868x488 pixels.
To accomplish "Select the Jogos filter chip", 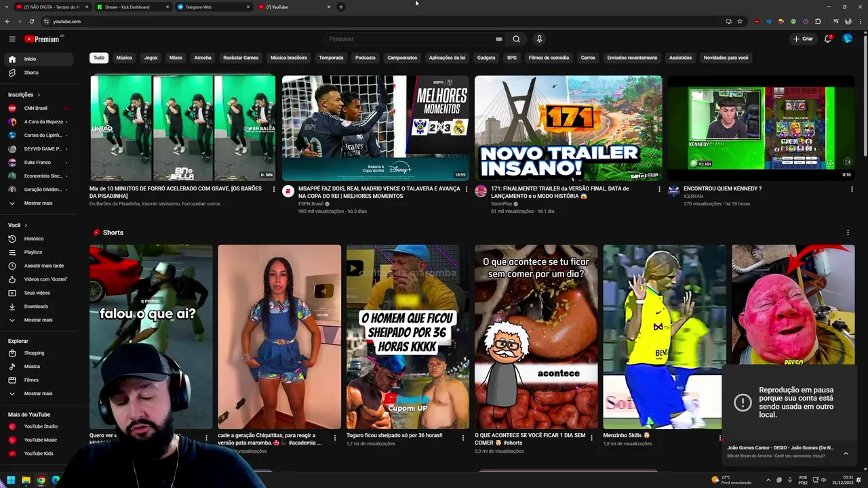I will (x=151, y=58).
